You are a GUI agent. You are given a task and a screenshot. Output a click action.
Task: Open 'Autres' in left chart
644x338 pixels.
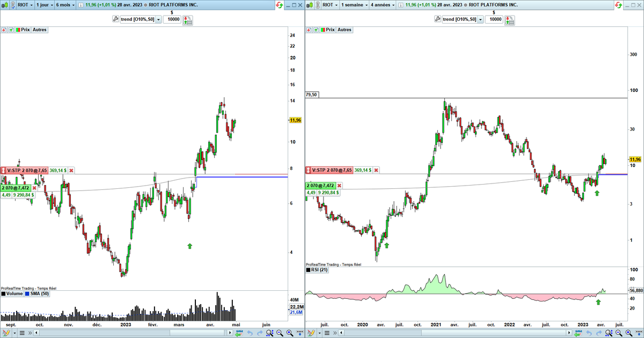(40, 30)
